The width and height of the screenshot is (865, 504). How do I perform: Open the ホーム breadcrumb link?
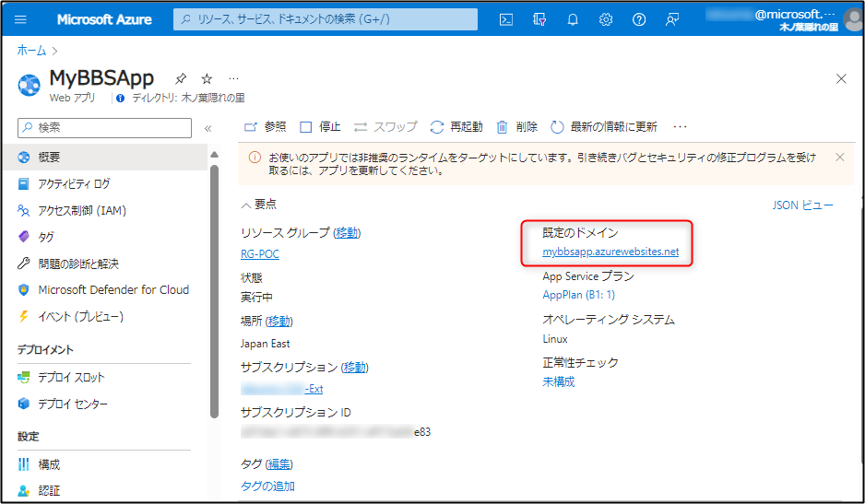coord(31,51)
